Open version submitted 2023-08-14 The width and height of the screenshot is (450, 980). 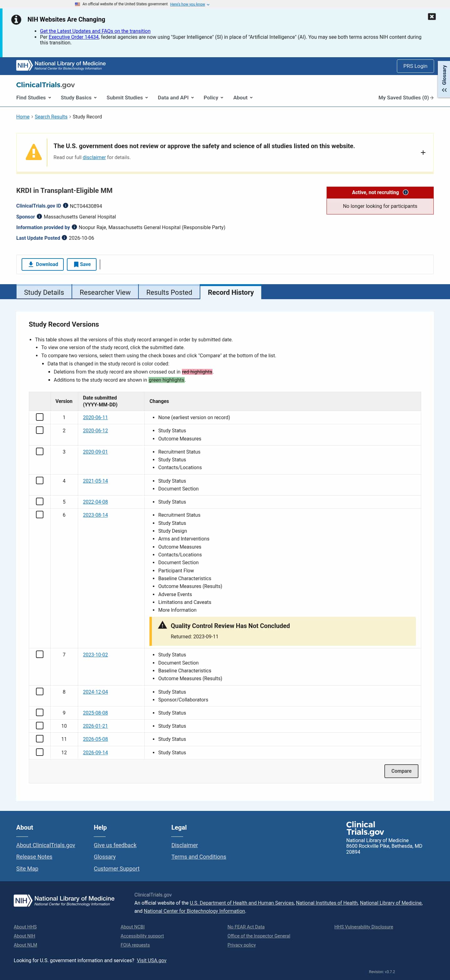[x=95, y=515]
